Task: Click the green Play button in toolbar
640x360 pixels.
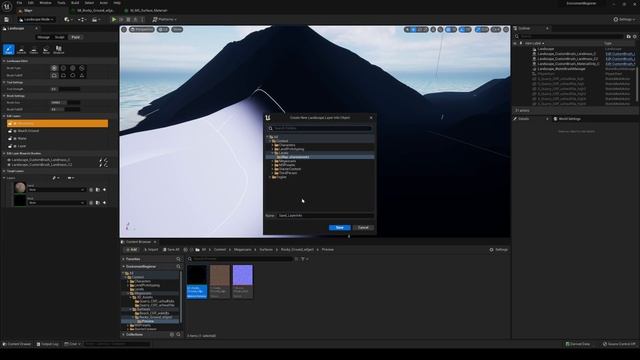Action: [114, 19]
